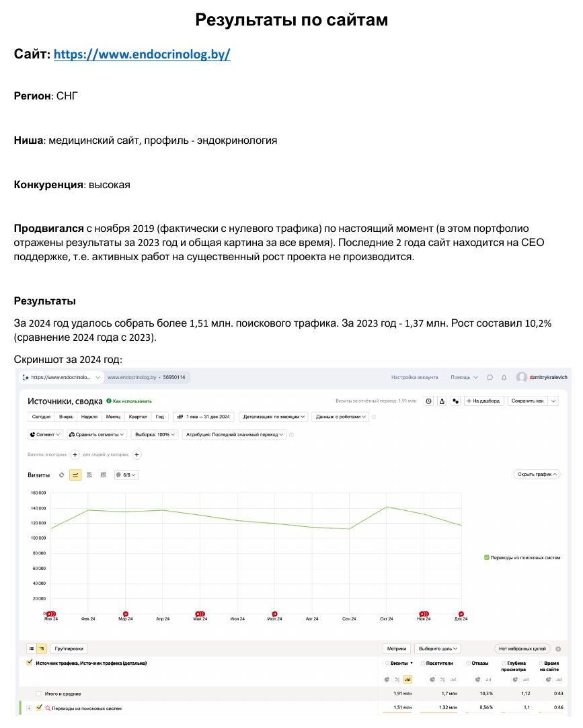
Task: Select the Сегодня period tab
Action: tap(41, 417)
